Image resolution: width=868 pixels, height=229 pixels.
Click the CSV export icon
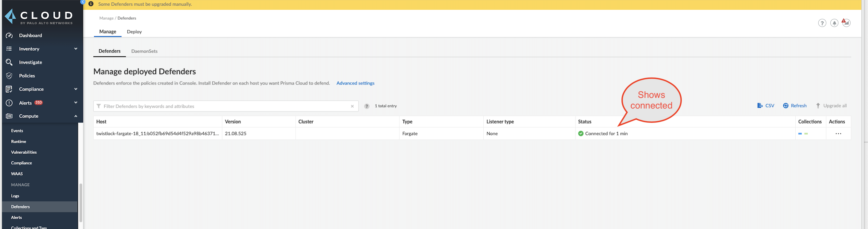(760, 106)
